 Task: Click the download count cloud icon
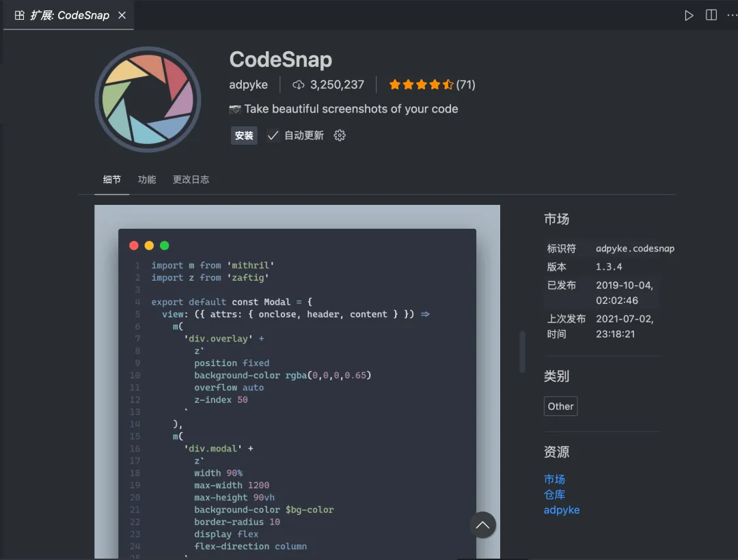pyautogui.click(x=298, y=85)
